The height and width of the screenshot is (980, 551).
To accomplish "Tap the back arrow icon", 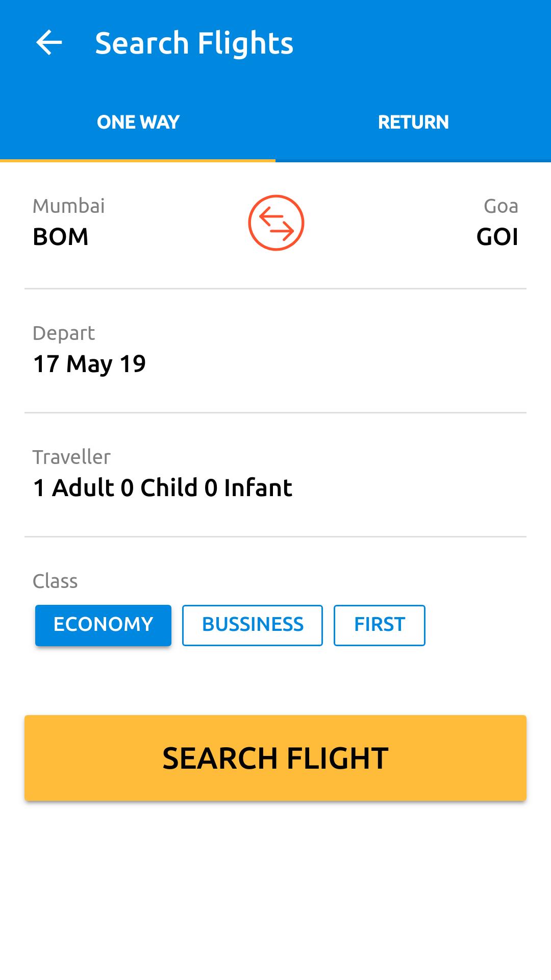I will pos(49,42).
